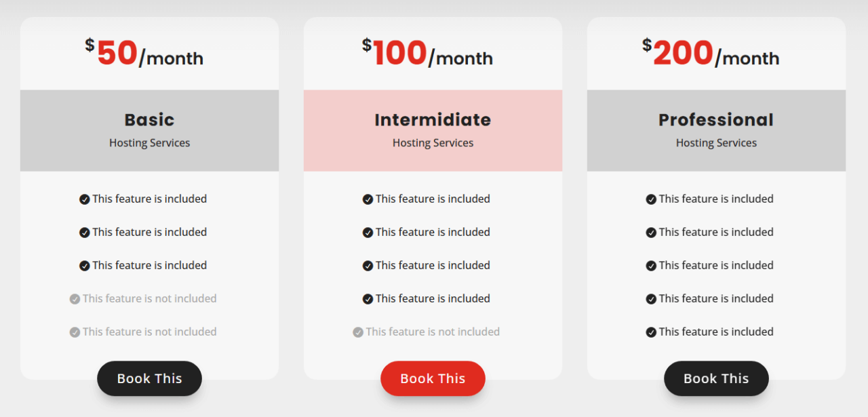Click Book This on the Intermidiate plan
The width and height of the screenshot is (868, 417).
pyautogui.click(x=433, y=378)
